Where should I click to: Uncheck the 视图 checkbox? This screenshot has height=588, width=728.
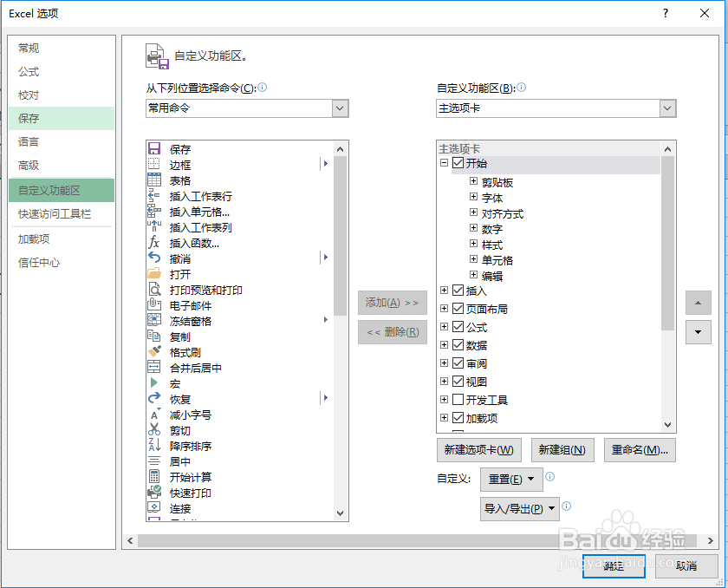point(458,382)
